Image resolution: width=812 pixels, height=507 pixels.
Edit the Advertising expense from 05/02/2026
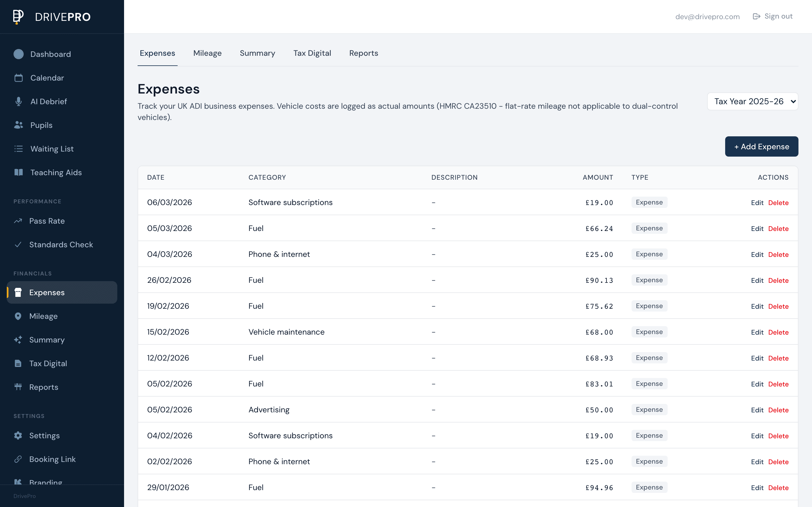pyautogui.click(x=757, y=410)
